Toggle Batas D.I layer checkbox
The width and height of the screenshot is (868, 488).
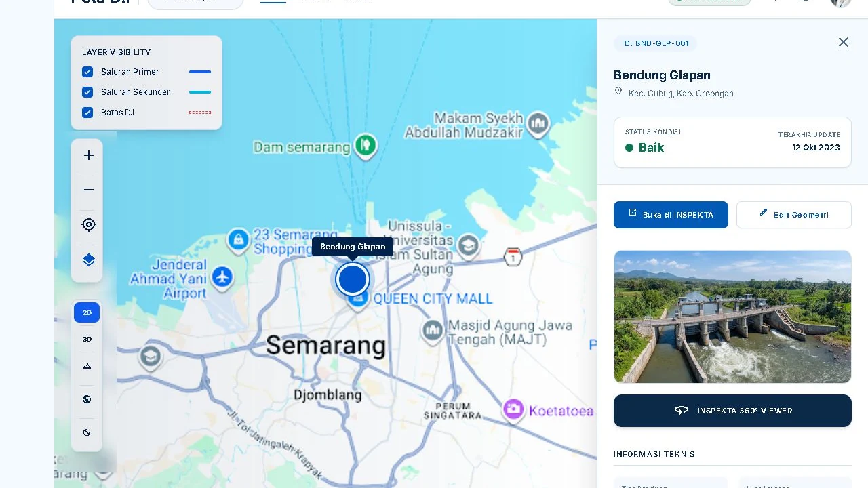(87, 113)
